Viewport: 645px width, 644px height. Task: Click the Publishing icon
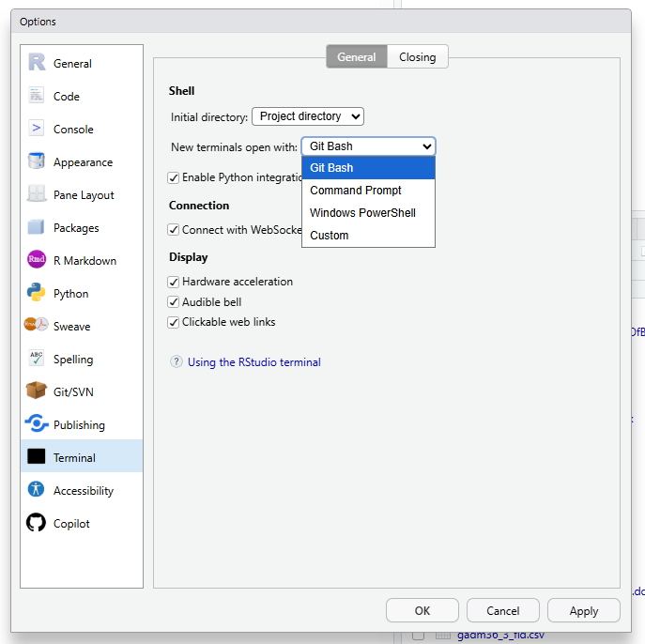tap(37, 424)
